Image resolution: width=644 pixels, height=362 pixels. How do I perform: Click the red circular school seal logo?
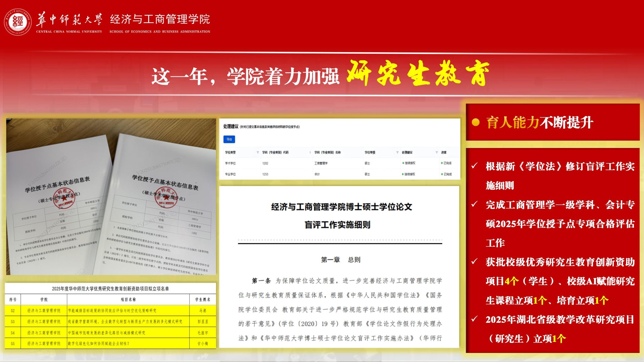pyautogui.click(x=18, y=22)
